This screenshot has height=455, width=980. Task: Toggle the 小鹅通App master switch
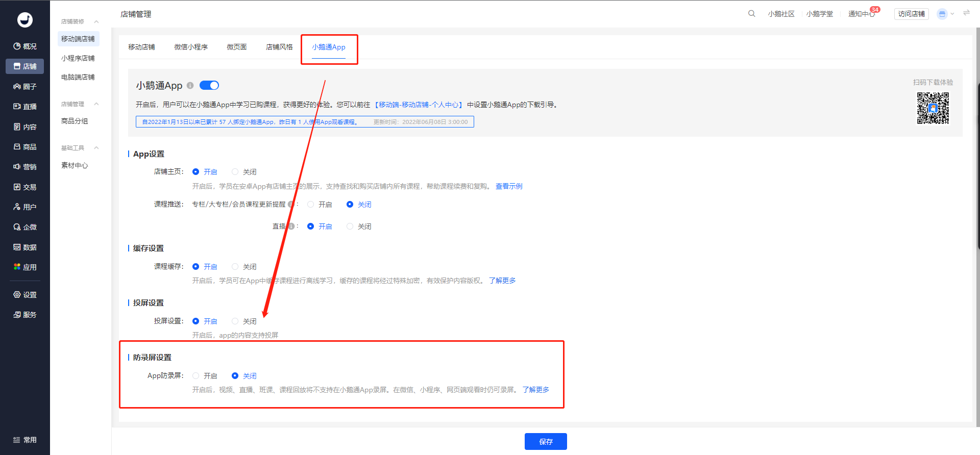click(x=209, y=85)
